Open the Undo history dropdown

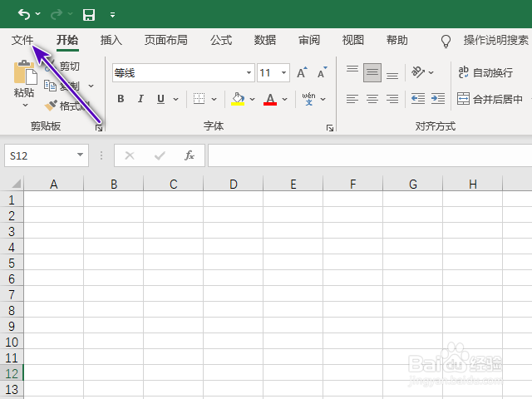click(38, 14)
